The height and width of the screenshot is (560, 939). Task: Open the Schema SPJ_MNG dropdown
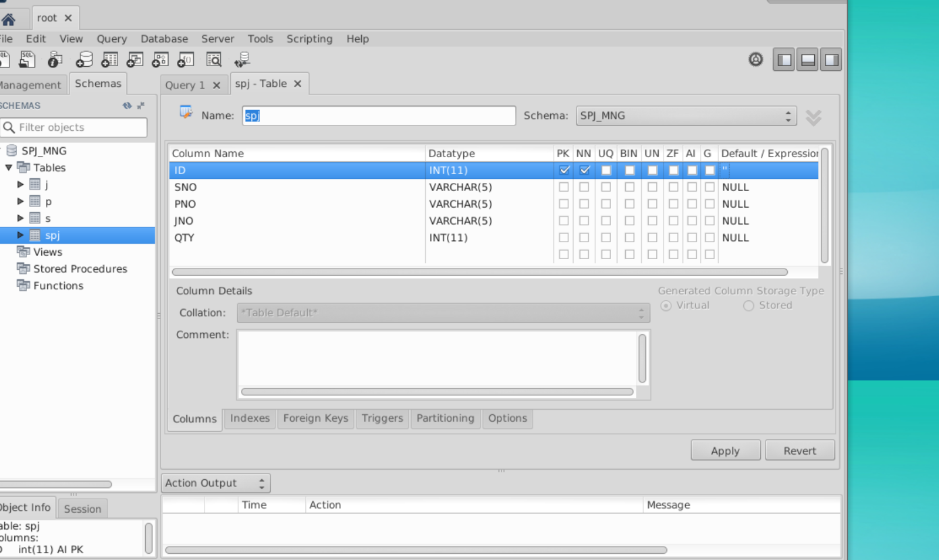(686, 116)
